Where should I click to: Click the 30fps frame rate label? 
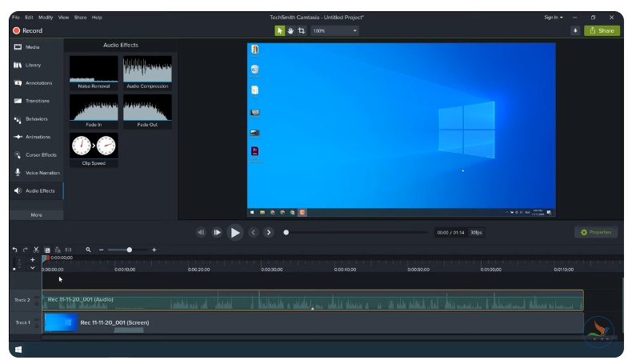coord(476,233)
